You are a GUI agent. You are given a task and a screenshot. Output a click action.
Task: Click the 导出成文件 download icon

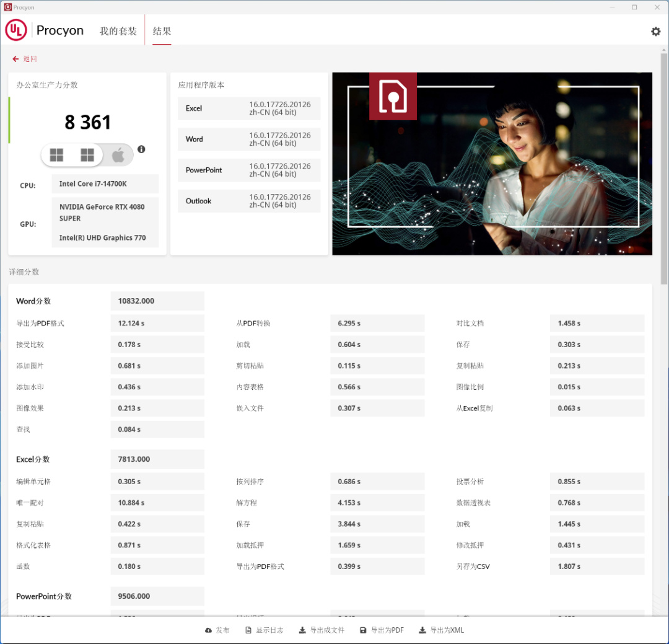tap(302, 630)
